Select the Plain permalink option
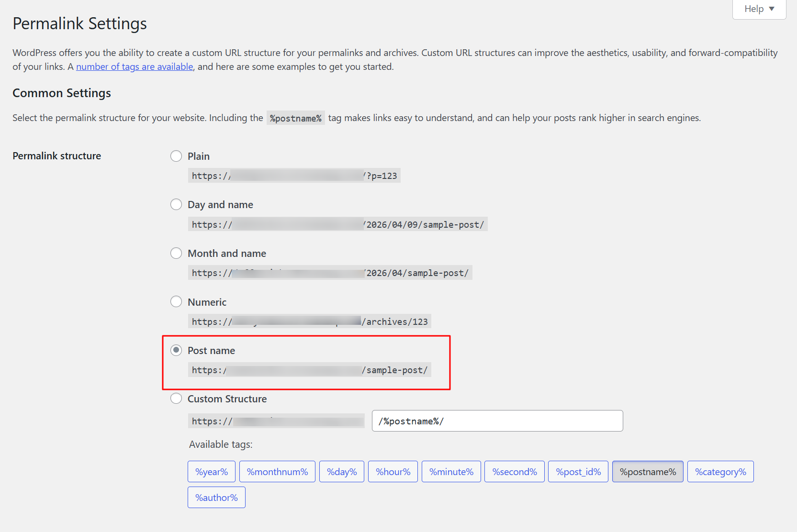This screenshot has width=797, height=532. 176,156
